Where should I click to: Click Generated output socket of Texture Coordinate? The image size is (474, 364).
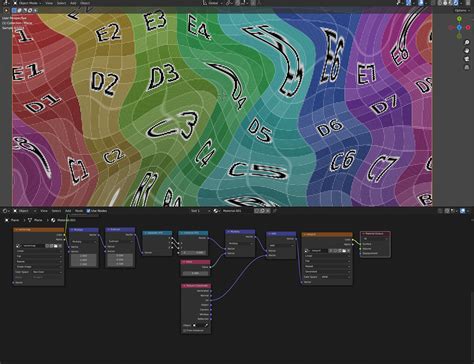click(x=211, y=291)
